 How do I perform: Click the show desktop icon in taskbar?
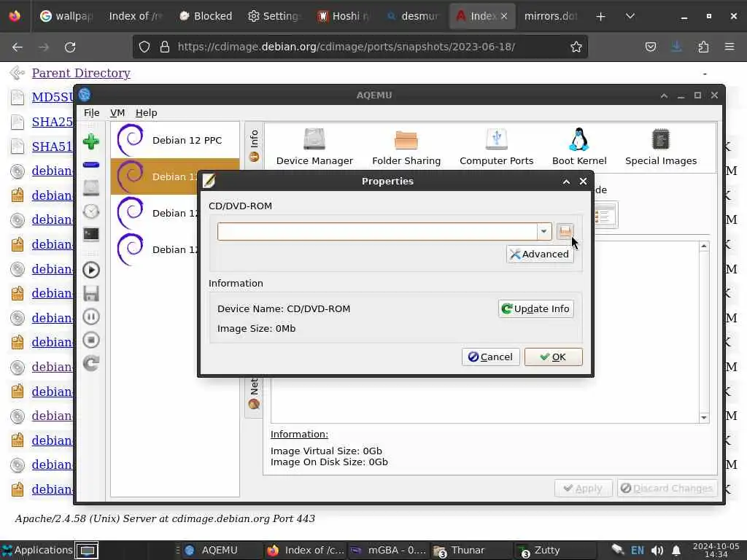[87, 550]
